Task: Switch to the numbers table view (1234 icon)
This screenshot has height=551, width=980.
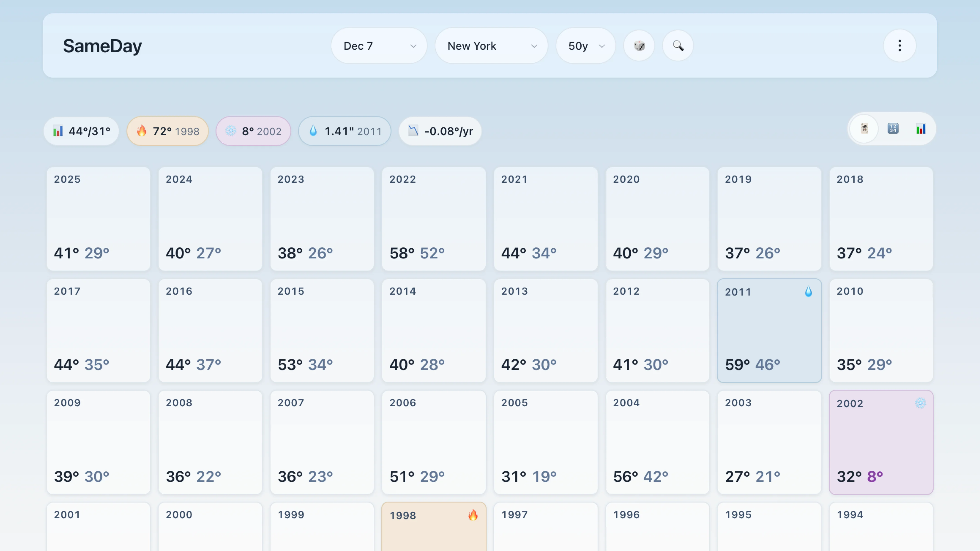Action: point(892,129)
